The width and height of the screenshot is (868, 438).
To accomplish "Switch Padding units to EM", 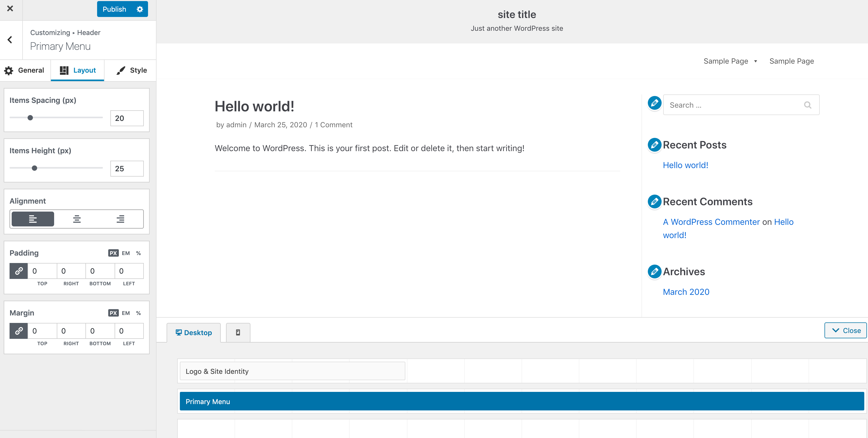I will pos(125,253).
